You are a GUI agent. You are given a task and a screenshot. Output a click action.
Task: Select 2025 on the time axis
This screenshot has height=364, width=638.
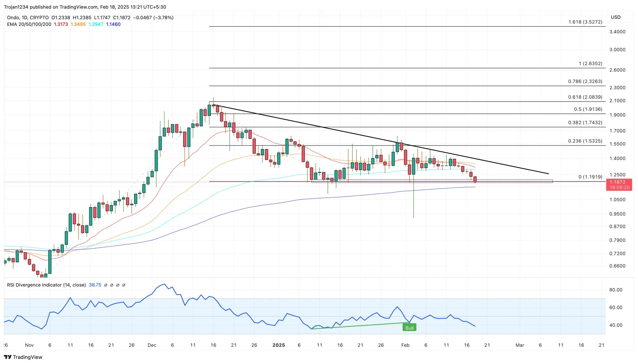click(279, 345)
